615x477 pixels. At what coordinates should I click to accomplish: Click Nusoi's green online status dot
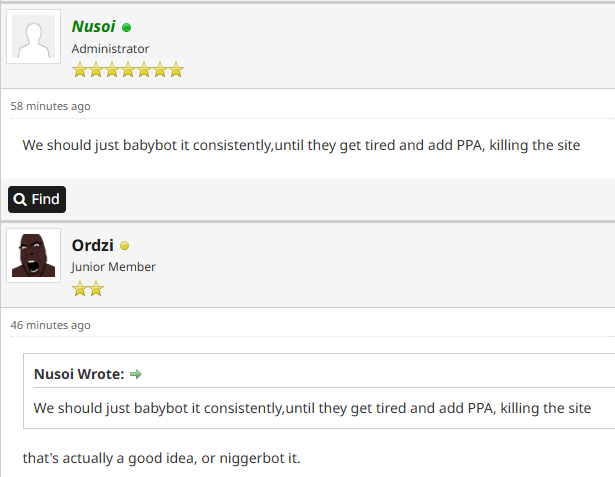[x=127, y=28]
